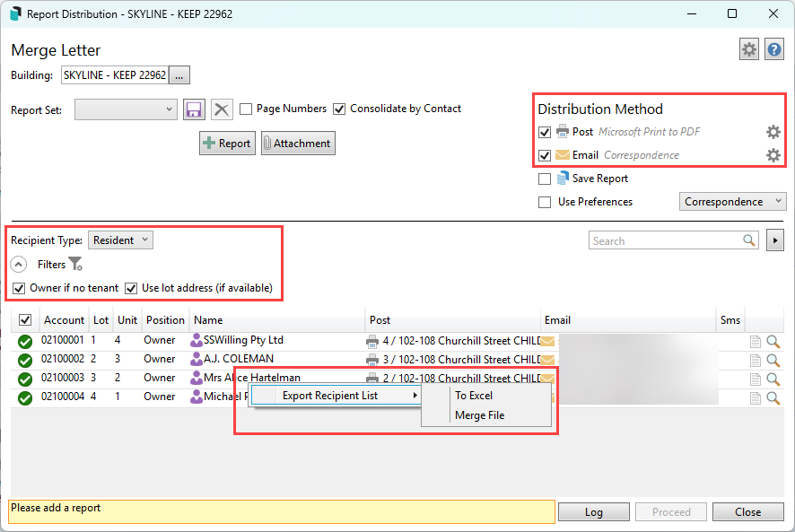Uncheck the Email distribution checkbox
795x532 pixels.
[545, 156]
